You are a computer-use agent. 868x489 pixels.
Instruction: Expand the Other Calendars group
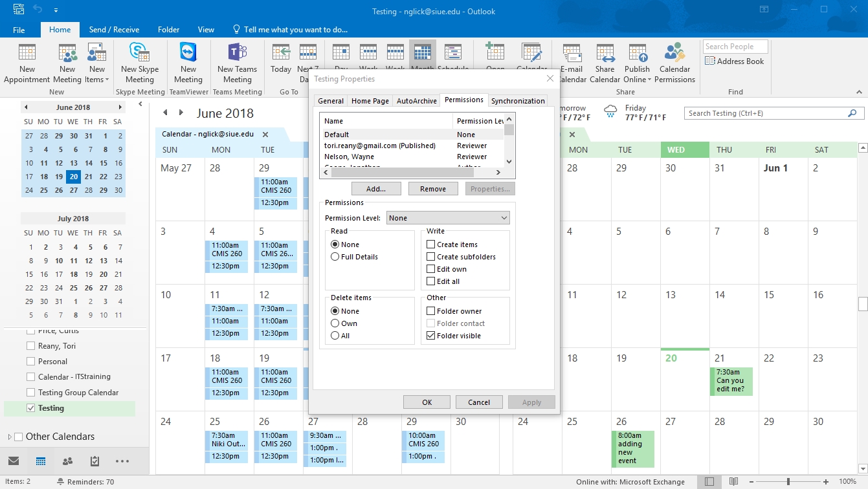[9, 437]
